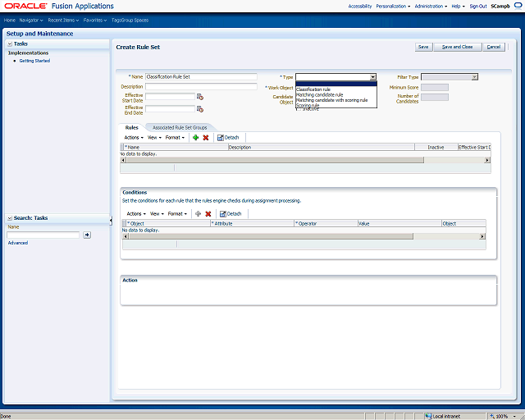Click the Minimum Score field
The image size is (525, 420).
pos(435,88)
